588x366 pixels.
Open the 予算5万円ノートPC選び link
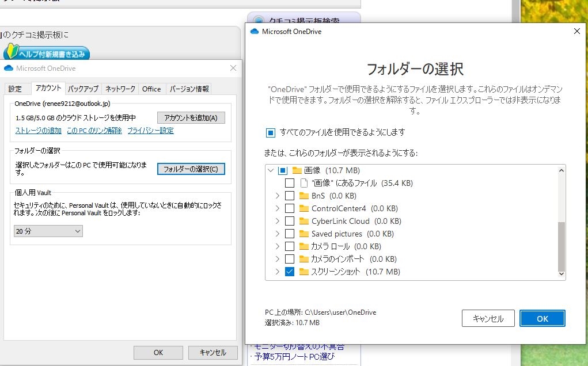point(294,356)
